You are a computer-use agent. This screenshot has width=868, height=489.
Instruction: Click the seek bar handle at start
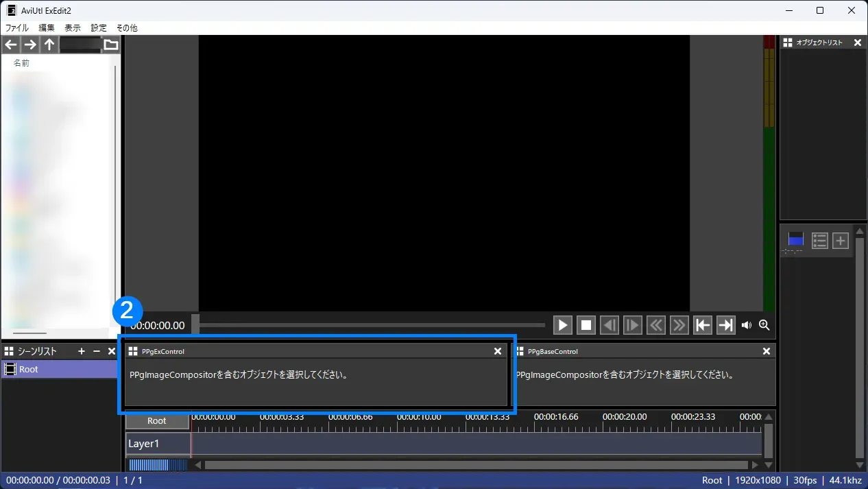pyautogui.click(x=195, y=325)
